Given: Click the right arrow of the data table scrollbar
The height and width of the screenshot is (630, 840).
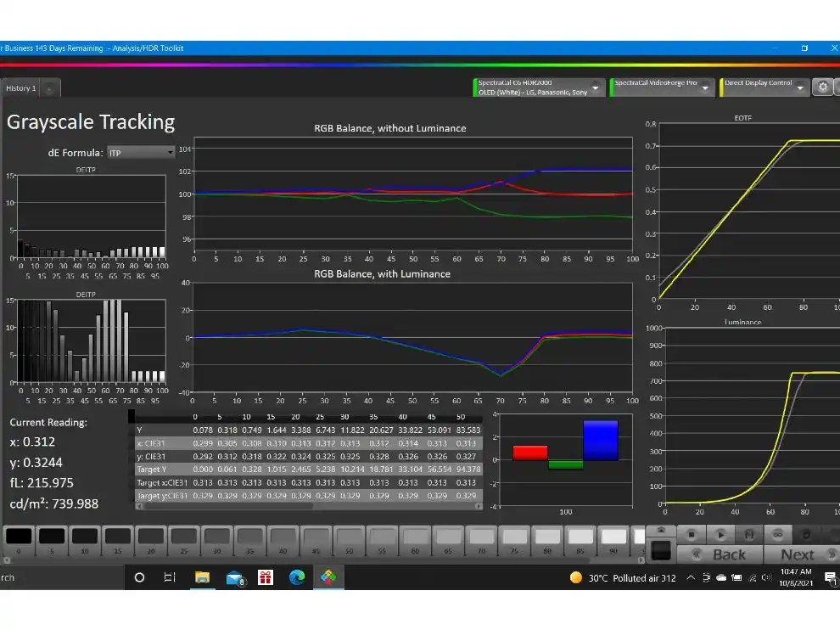Looking at the screenshot, I should 479,505.
